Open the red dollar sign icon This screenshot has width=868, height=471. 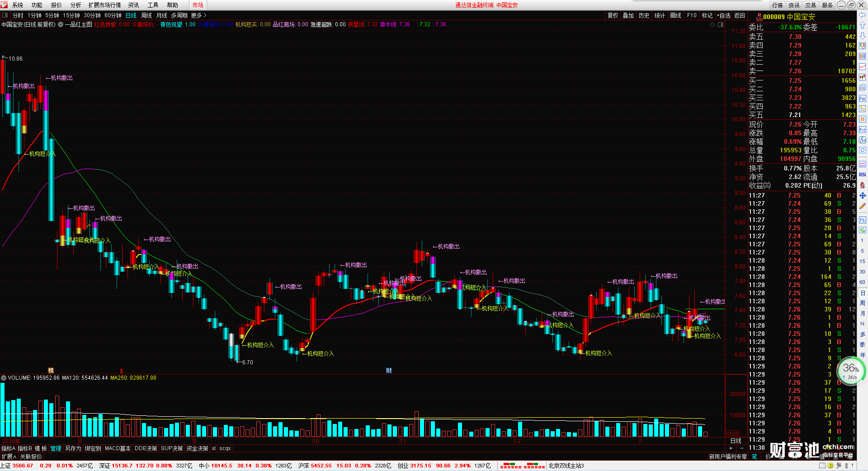863,185
